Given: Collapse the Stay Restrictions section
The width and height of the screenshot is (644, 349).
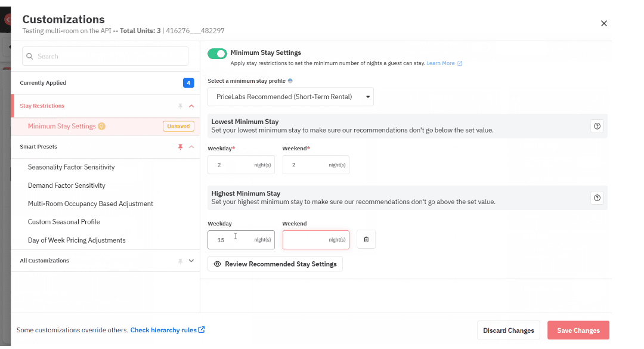Looking at the screenshot, I should tap(191, 106).
